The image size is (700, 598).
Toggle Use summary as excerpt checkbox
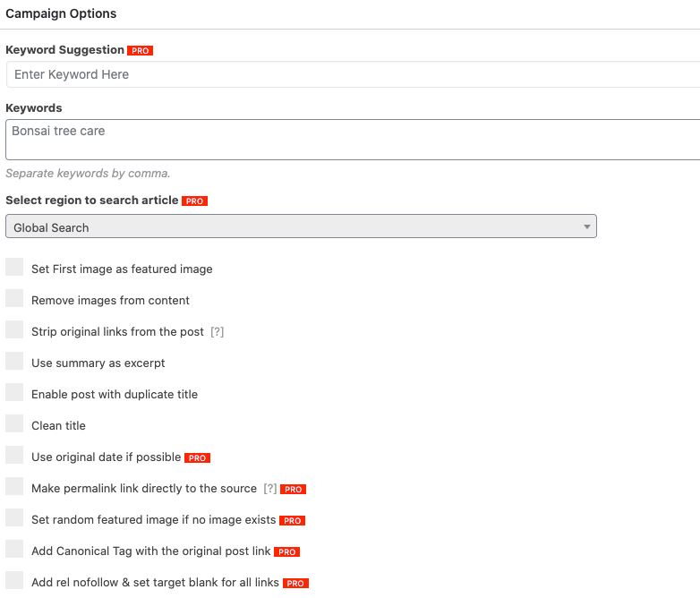(14, 361)
